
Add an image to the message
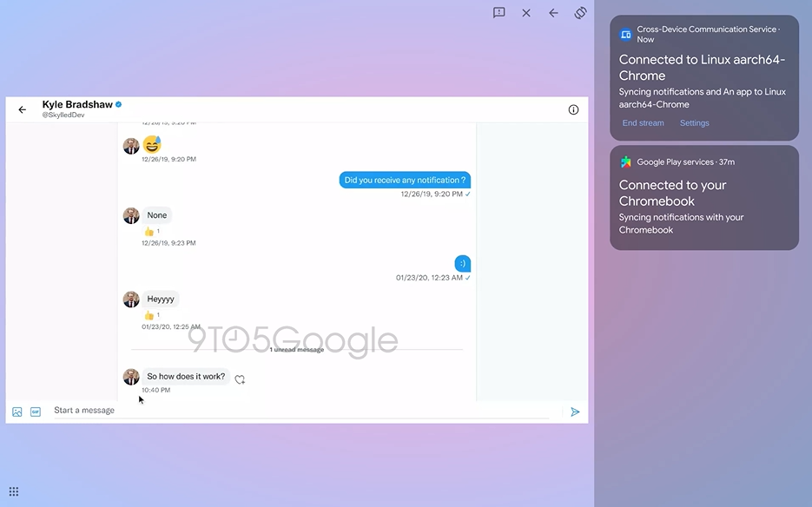pos(17,412)
